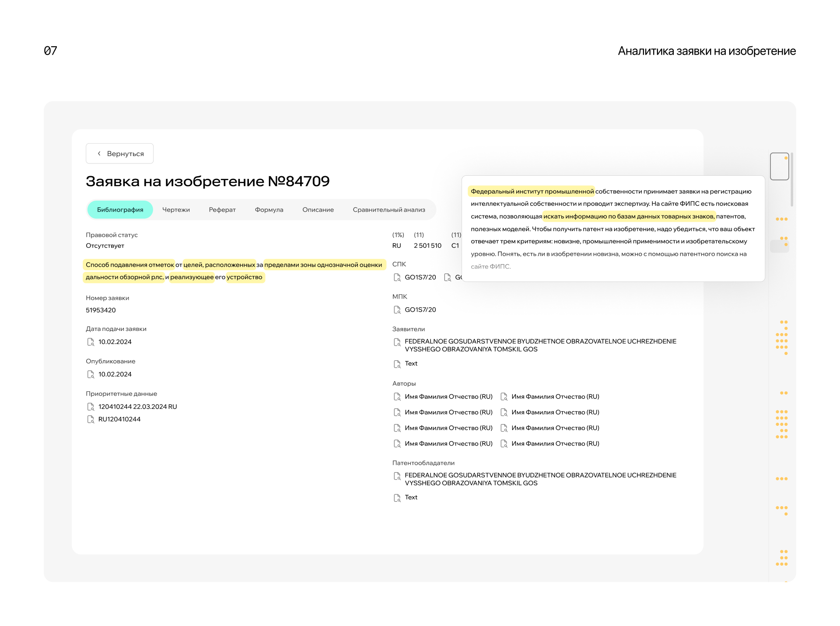Viewport: 840px width, 626px height.
Task: Open the Реферат tab
Action: (x=222, y=210)
